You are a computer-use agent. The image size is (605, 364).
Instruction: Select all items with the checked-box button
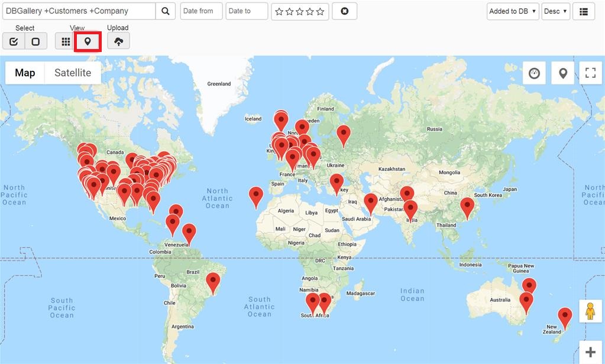click(14, 41)
